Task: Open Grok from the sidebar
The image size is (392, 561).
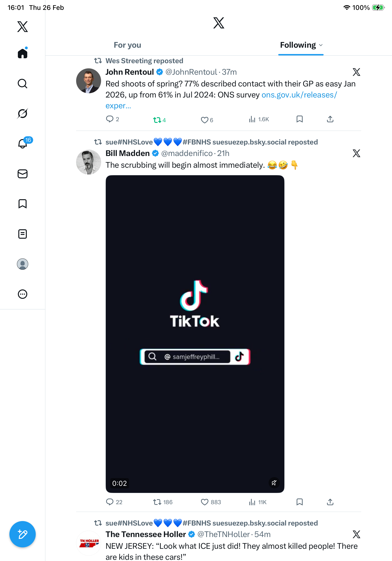Action: tap(23, 113)
